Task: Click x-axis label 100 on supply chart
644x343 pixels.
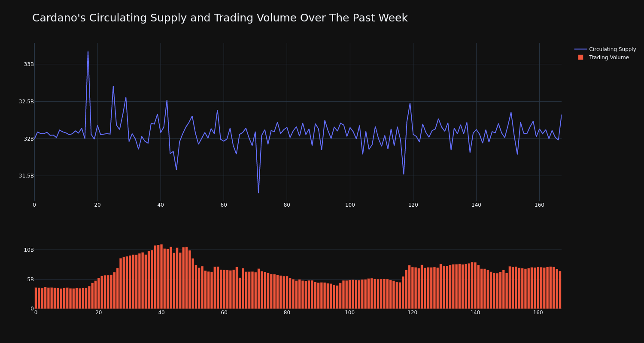Action: pyautogui.click(x=350, y=205)
